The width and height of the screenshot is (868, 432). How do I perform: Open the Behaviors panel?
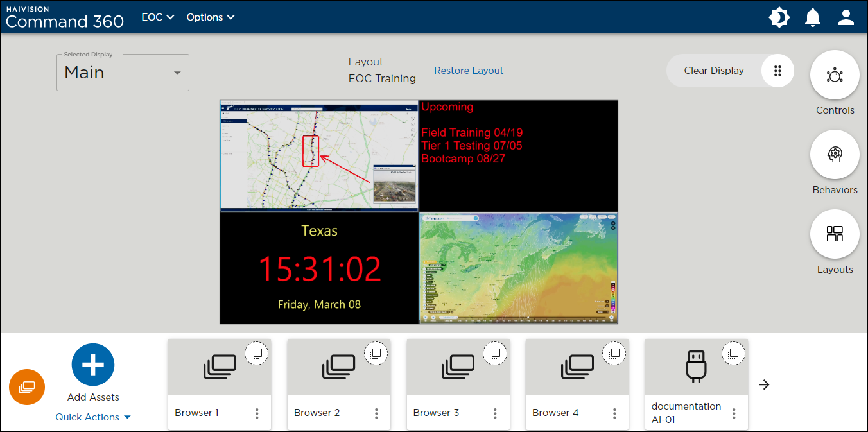click(835, 155)
